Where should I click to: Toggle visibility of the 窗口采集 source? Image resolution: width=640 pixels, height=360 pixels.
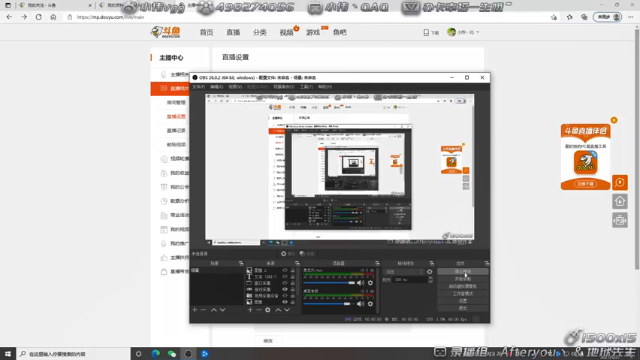(285, 283)
